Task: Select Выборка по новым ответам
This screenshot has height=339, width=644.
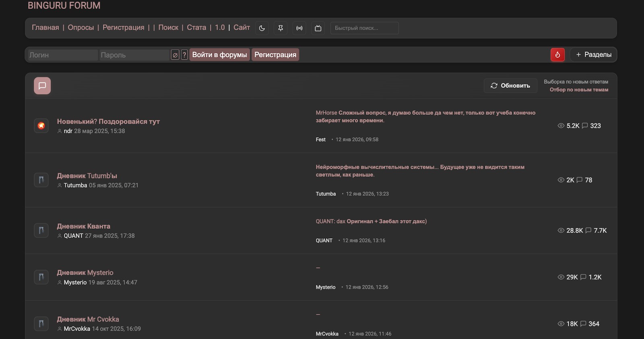Action: click(576, 82)
